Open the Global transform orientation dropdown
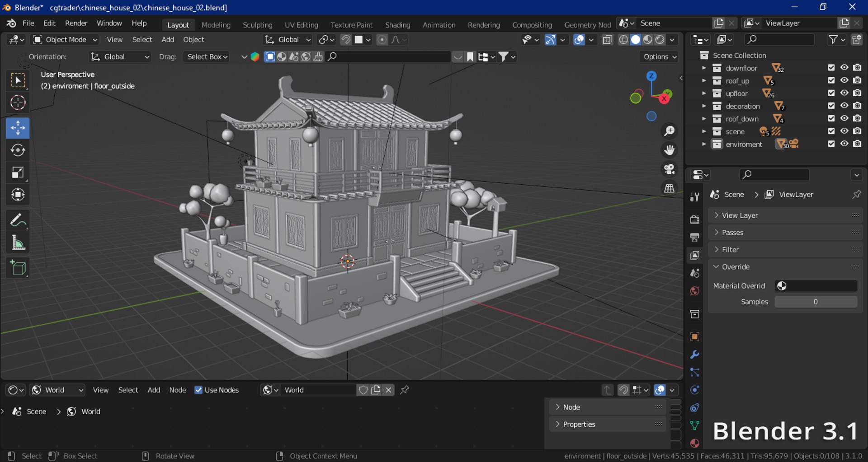The image size is (868, 462). 288,40
